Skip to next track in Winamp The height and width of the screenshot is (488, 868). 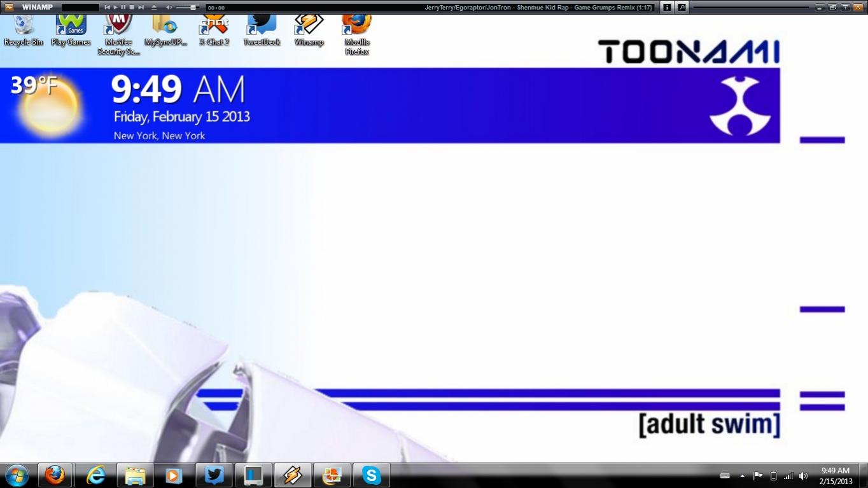(141, 7)
